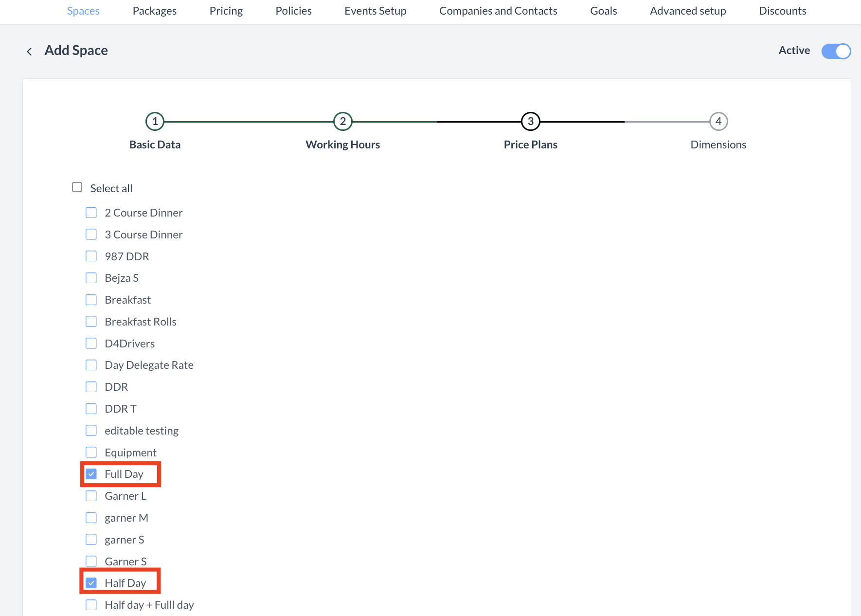Select the Day Delegate Rate checkbox
The height and width of the screenshot is (616, 861).
(x=91, y=365)
